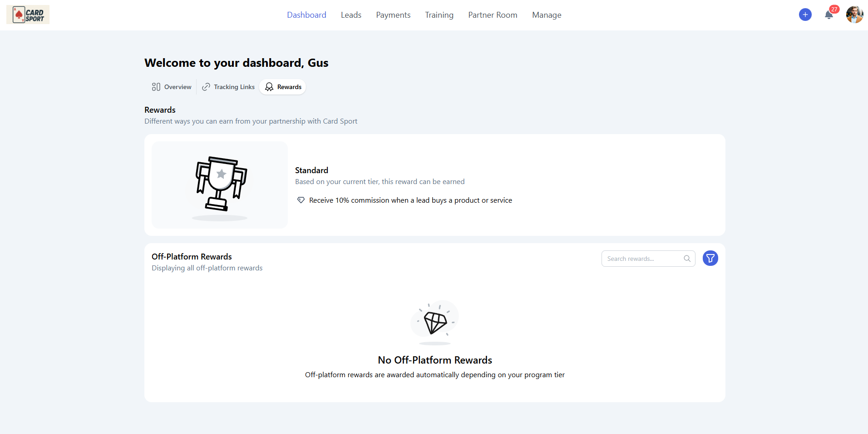Click the red notification count badge
The width and height of the screenshot is (868, 434).
coord(834,9)
